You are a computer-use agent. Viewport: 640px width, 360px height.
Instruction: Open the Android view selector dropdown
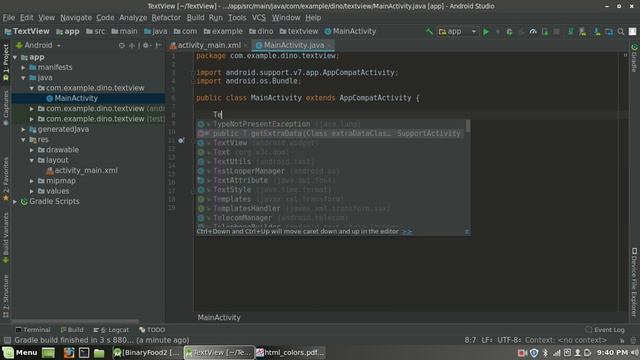point(38,45)
